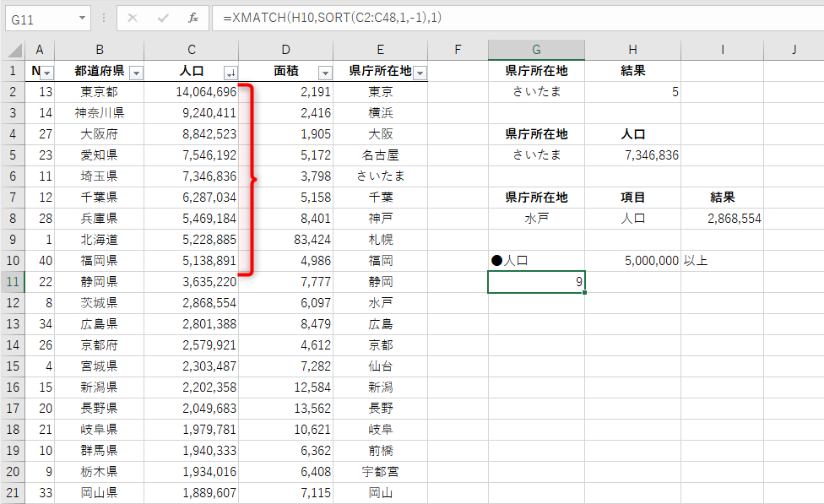Image resolution: width=824 pixels, height=504 pixels.
Task: Click the Select All corner button
Action: tap(14, 49)
